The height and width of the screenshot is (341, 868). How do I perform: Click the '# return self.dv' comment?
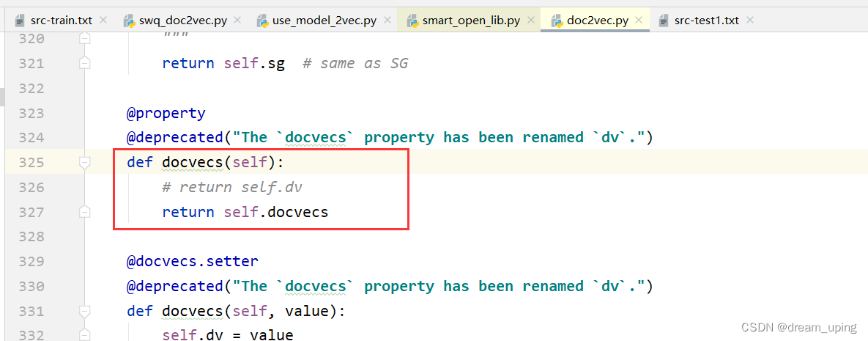[x=232, y=188]
